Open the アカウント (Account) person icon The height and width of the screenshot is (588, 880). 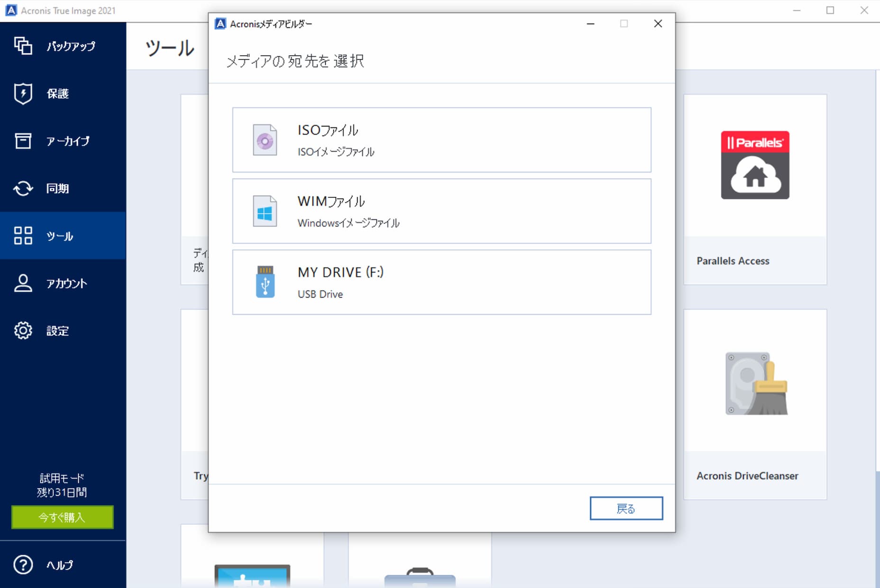23,283
